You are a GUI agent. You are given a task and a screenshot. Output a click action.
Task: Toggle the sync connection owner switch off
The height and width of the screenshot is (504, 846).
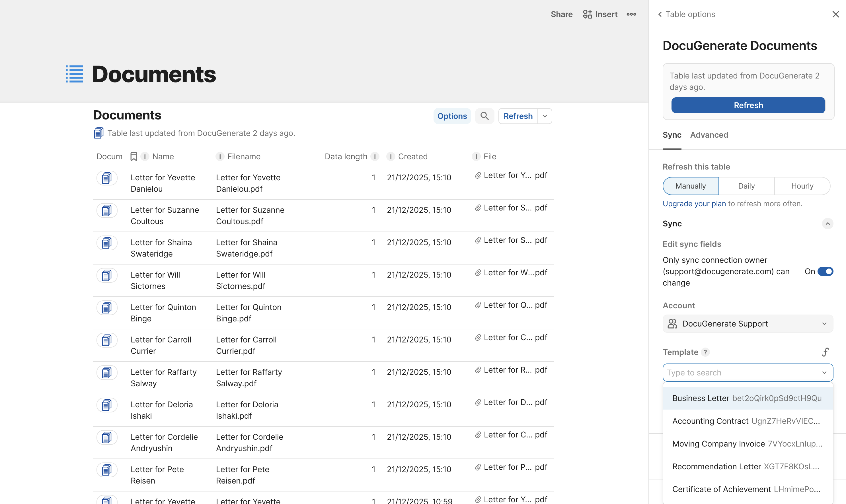click(x=826, y=271)
